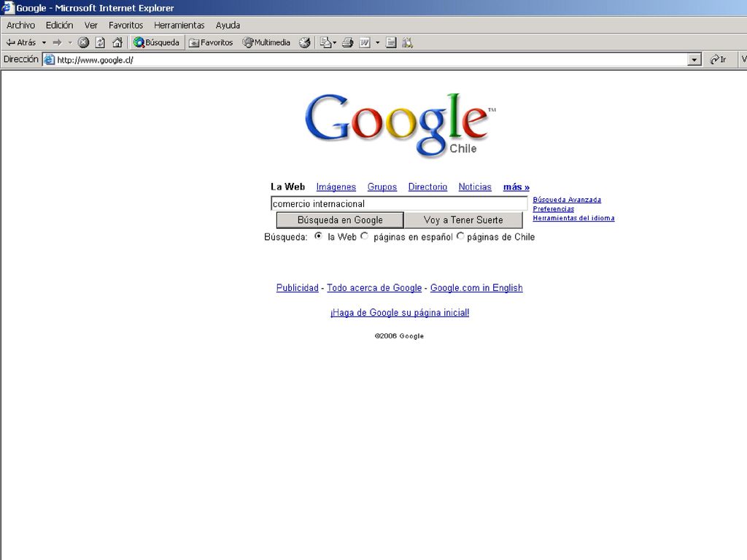Viewport: 747px width, 560px height.
Task: Open the Directorio link
Action: point(427,187)
